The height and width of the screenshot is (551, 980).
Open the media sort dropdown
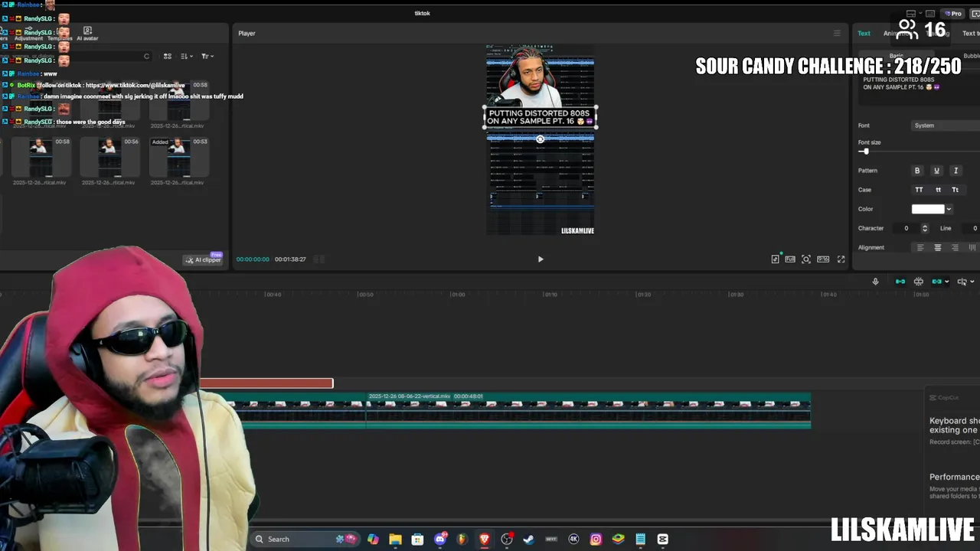pos(186,57)
